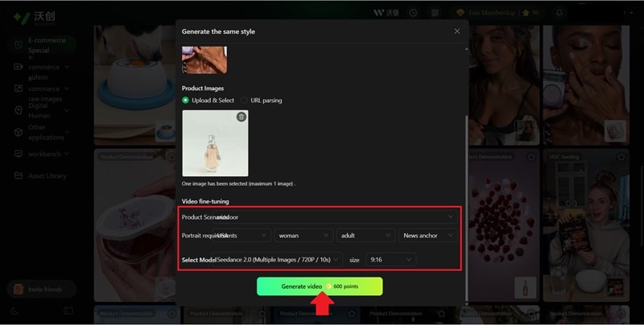Click the commerce raw images icon

click(x=19, y=88)
